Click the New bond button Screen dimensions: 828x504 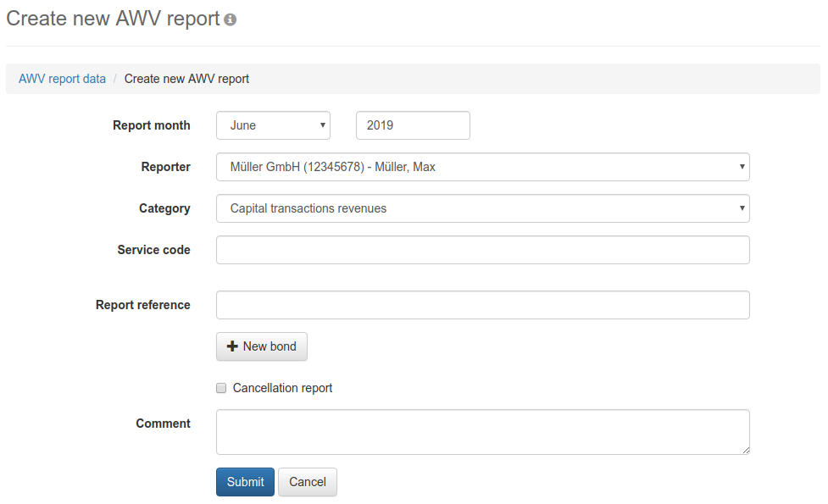pos(261,346)
